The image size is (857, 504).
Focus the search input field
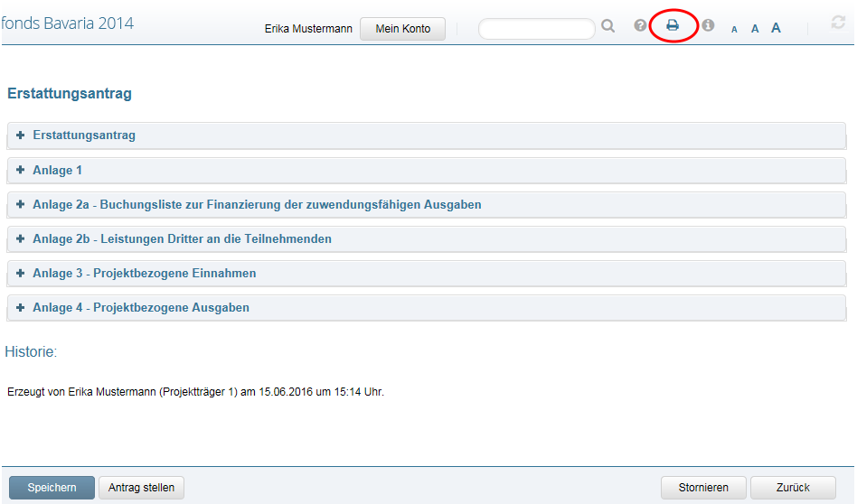click(536, 29)
